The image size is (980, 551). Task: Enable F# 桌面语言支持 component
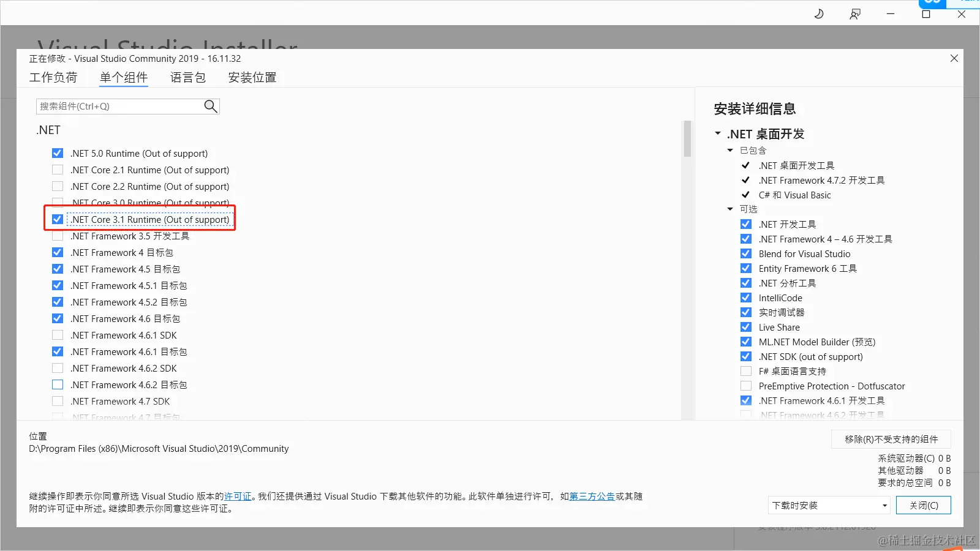point(746,371)
